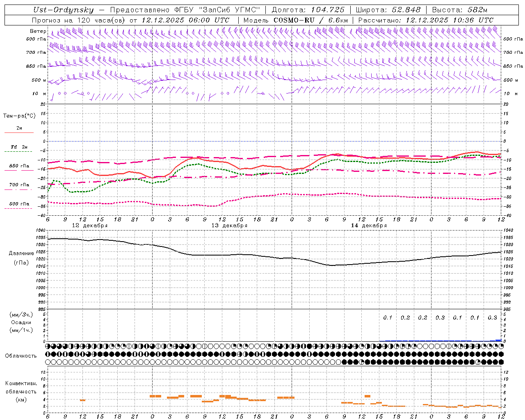Click '(км)' unit under convective cloudiness
The height and width of the screenshot is (420, 525).
click(21, 399)
